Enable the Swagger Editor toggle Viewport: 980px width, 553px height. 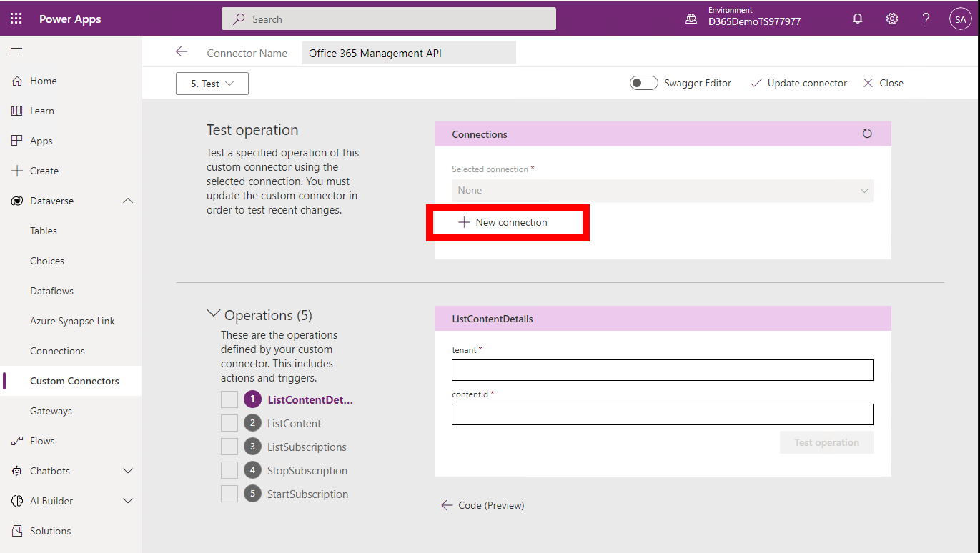click(643, 82)
